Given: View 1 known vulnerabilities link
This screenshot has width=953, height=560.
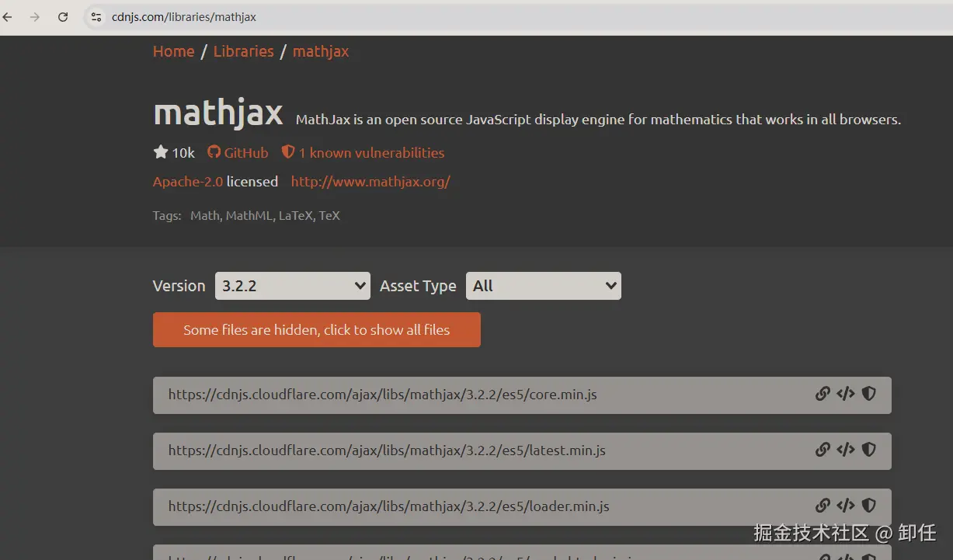Looking at the screenshot, I should click(371, 153).
